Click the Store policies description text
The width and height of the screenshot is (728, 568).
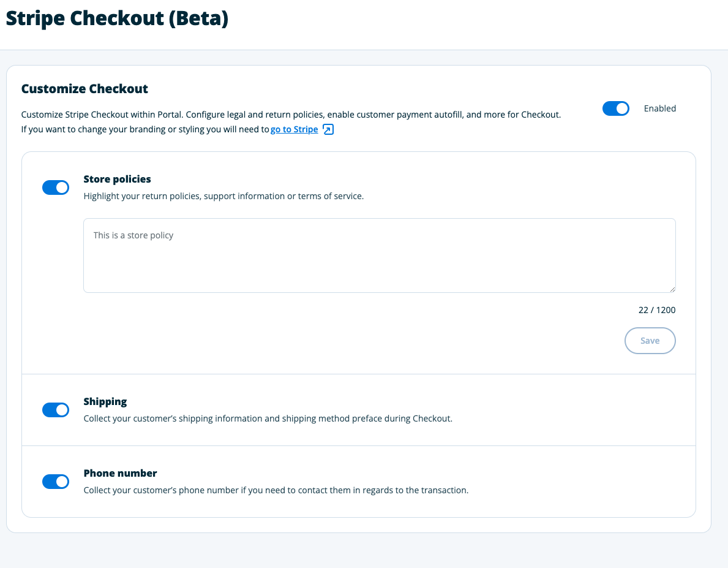[x=223, y=197]
